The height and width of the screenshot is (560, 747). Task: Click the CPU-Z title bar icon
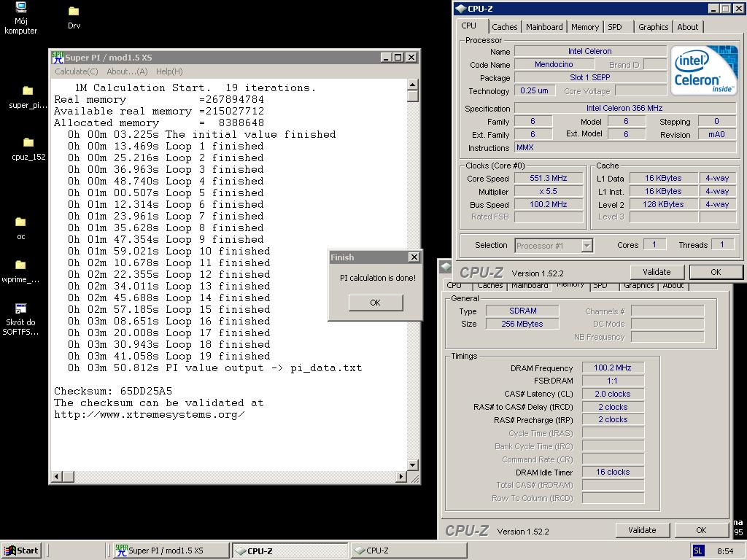460,9
